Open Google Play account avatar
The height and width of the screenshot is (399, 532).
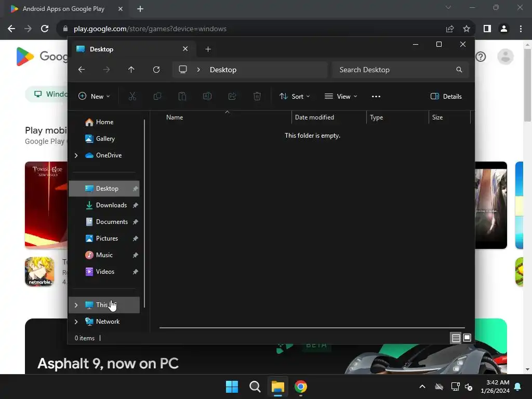coord(506,57)
